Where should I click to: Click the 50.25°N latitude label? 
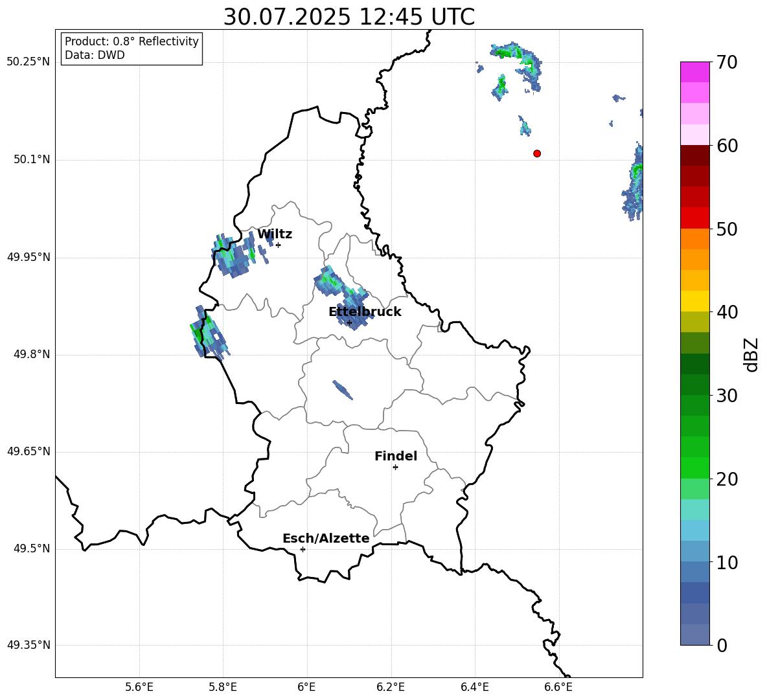[28, 62]
